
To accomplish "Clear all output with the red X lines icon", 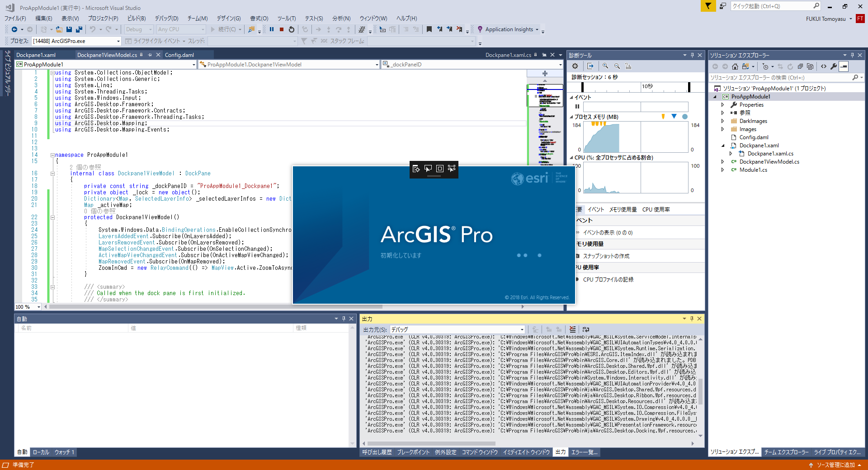I will 573,329.
